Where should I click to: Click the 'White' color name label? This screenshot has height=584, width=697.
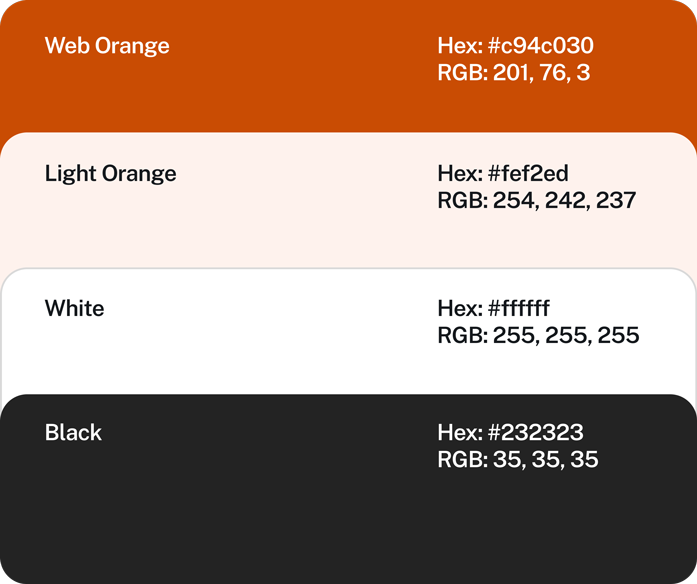[74, 308]
